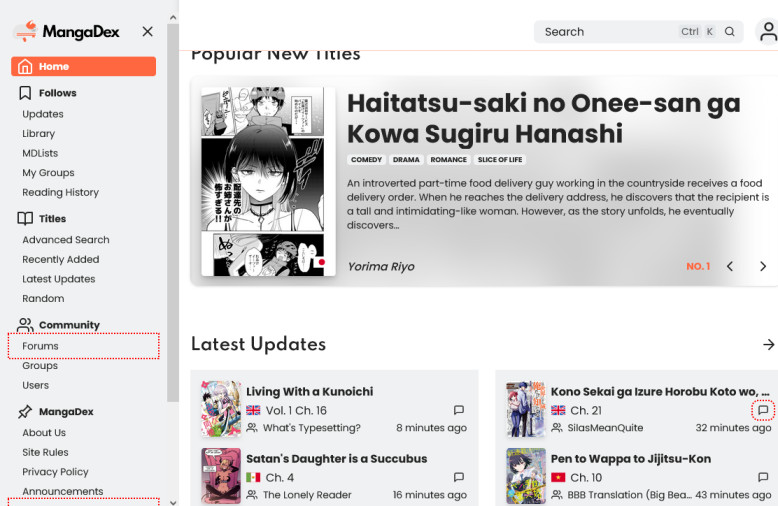Open BBB Translation group

pos(629,495)
